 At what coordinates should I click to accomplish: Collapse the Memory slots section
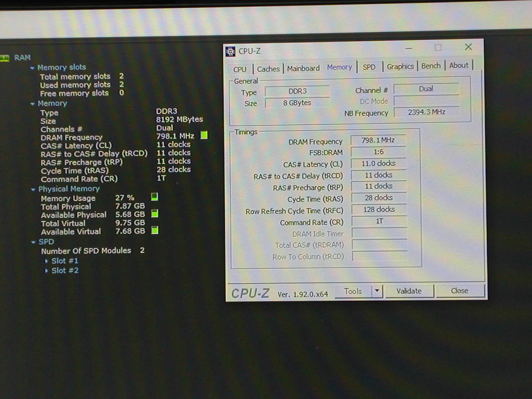click(x=32, y=68)
